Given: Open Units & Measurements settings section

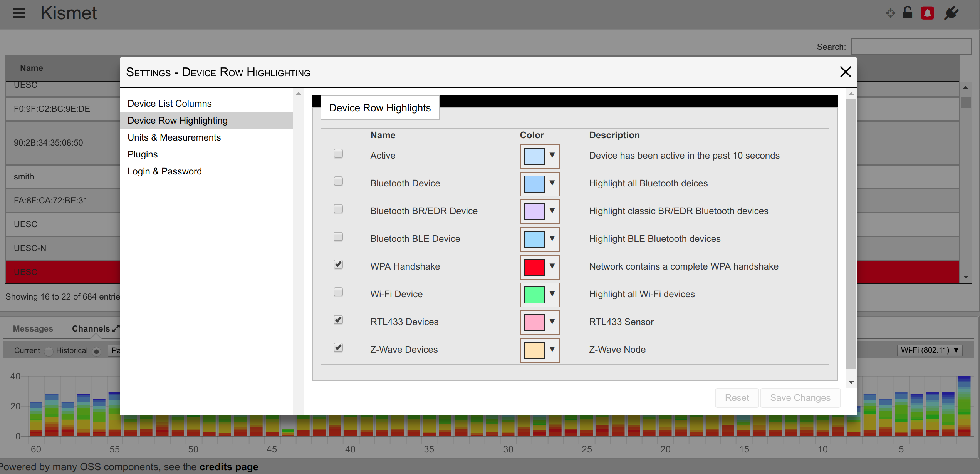Looking at the screenshot, I should (x=174, y=137).
